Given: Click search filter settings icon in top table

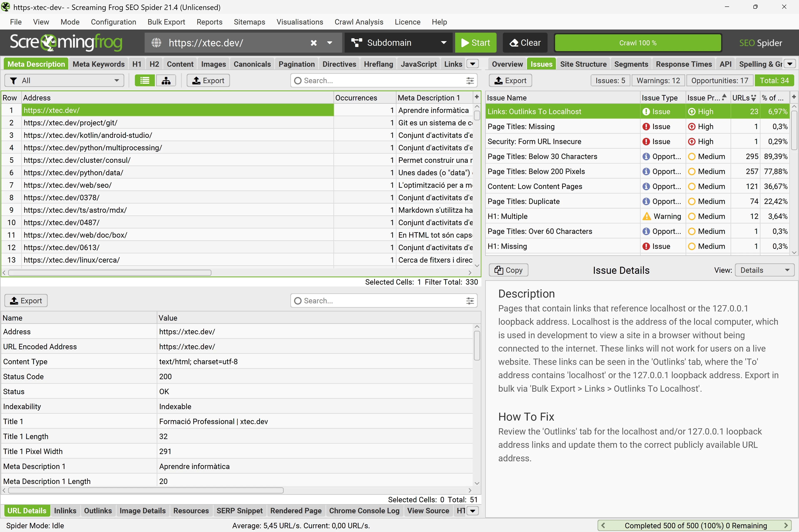Looking at the screenshot, I should tap(470, 80).
